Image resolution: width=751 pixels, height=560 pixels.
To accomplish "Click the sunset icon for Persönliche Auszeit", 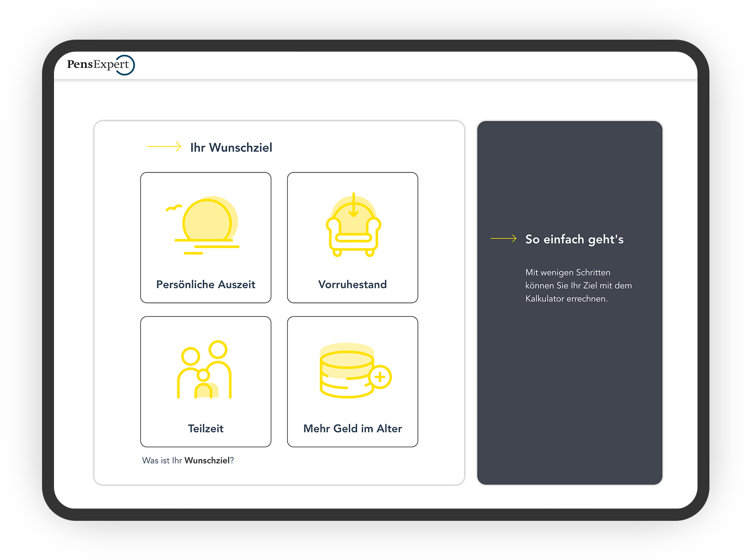I will click(206, 225).
